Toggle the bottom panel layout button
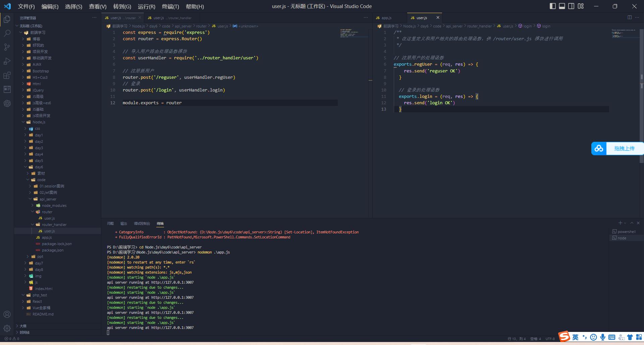The image size is (644, 345). coord(562,6)
